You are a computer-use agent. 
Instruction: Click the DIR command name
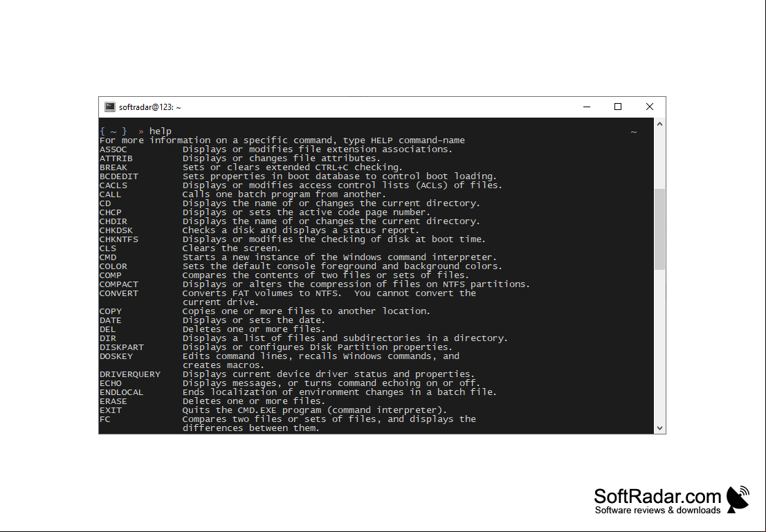click(108, 338)
